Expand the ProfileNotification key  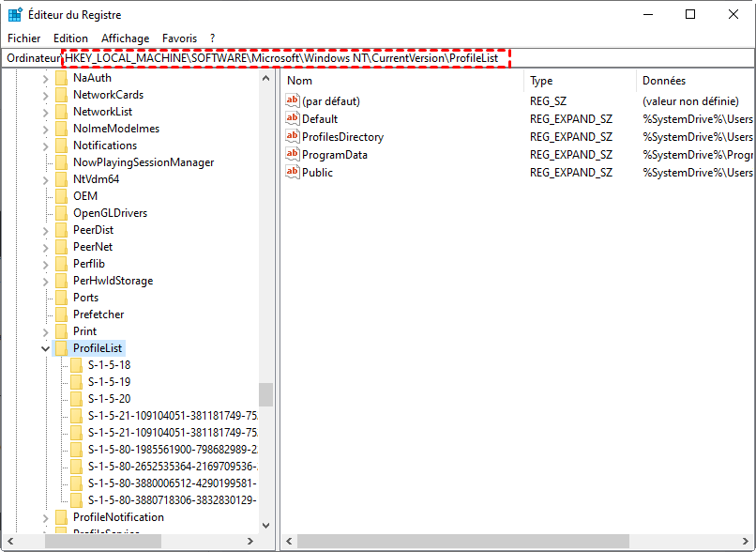tap(45, 517)
